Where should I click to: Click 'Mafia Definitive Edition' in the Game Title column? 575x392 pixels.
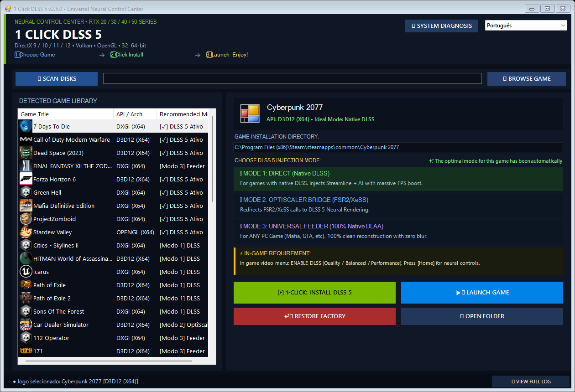click(x=64, y=206)
